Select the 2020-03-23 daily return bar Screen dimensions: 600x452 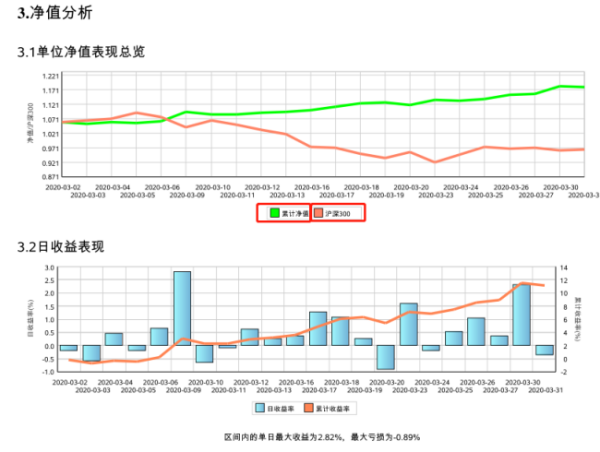point(408,324)
